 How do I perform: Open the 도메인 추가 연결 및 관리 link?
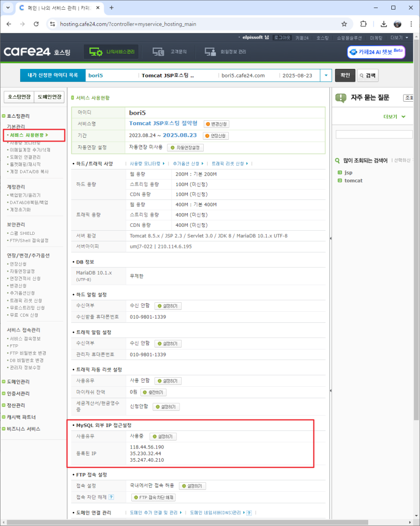coord(155,512)
